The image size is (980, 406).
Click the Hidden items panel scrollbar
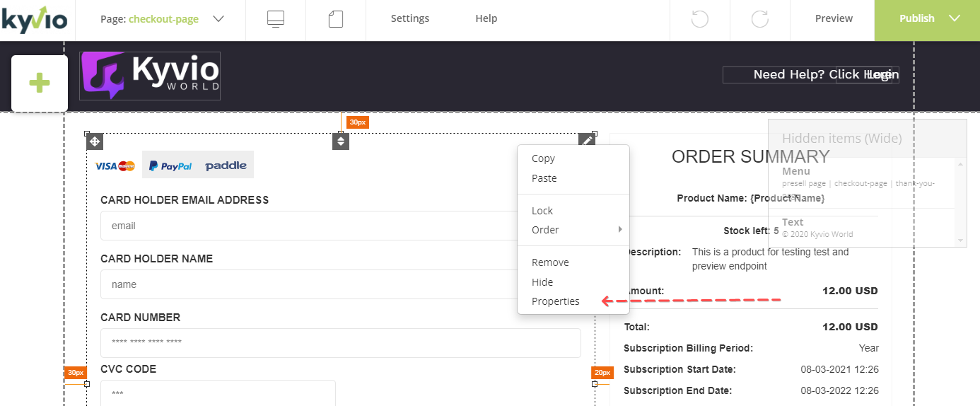[960, 202]
